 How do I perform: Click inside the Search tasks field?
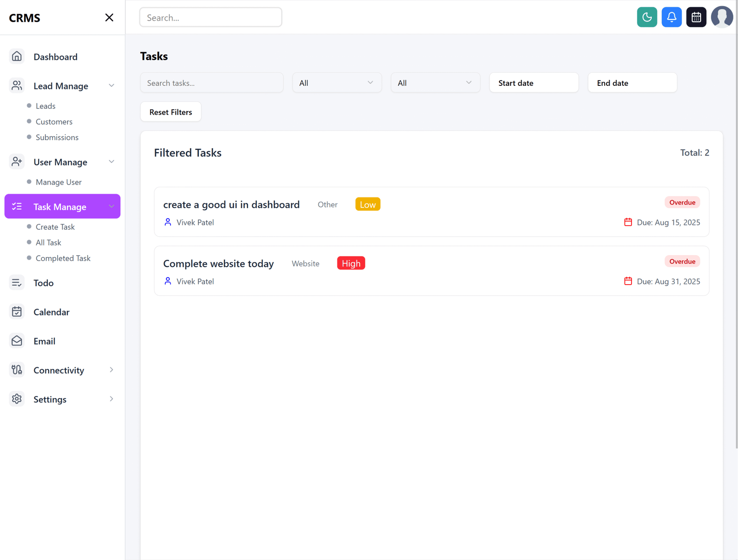211,83
